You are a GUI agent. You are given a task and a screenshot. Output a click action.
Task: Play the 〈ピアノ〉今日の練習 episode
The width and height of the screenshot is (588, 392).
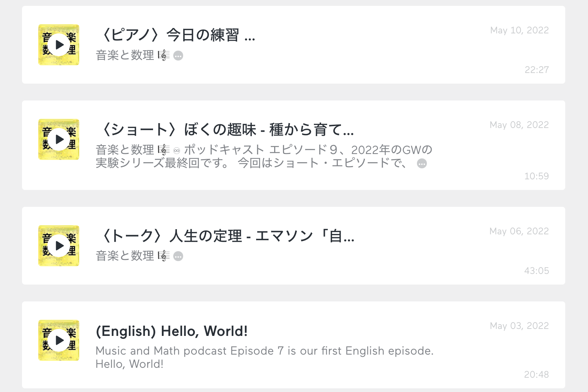point(59,45)
